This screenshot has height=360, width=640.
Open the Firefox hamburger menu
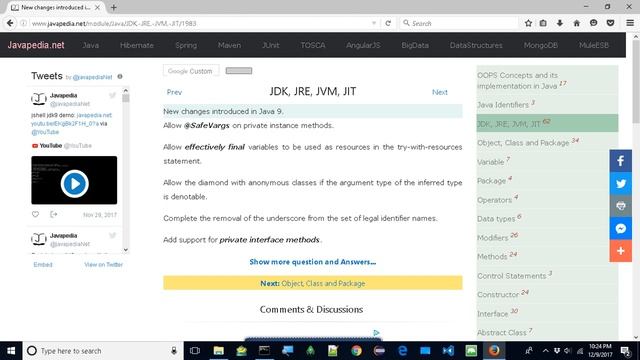point(630,23)
